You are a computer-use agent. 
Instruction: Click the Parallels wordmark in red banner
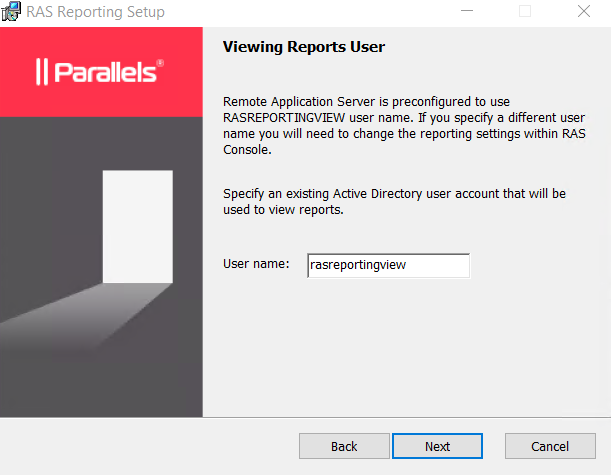[x=104, y=73]
